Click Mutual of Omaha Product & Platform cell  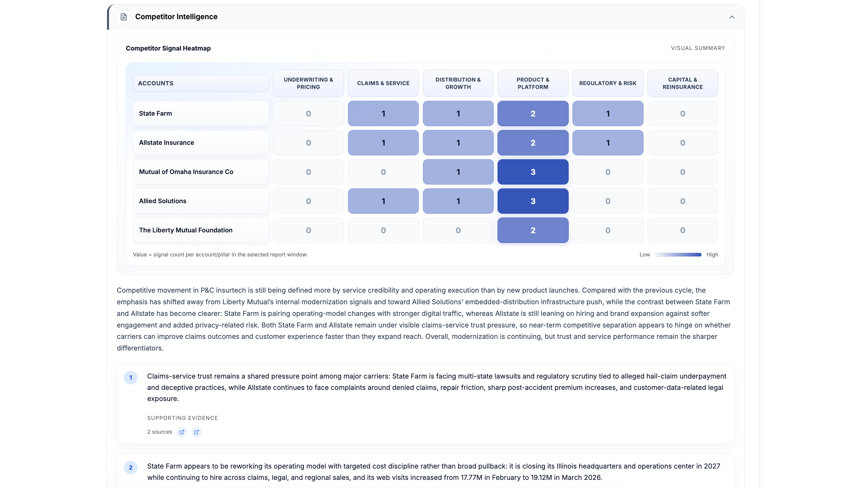tap(533, 172)
